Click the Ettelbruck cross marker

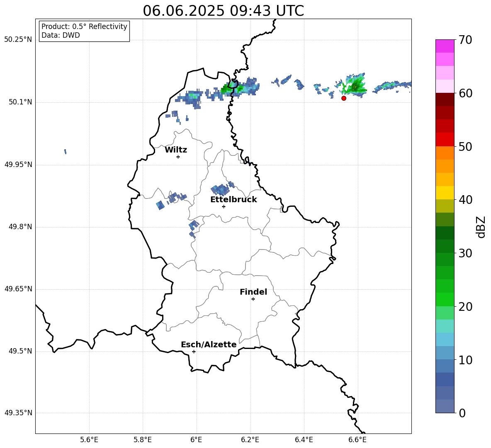click(224, 206)
